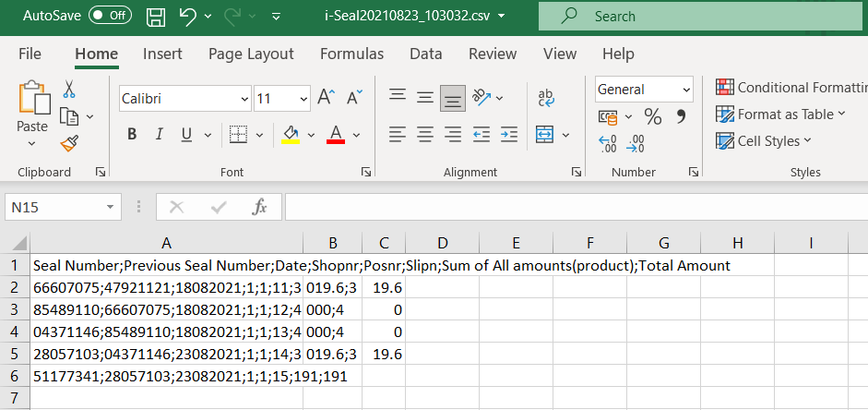Click the Insert Function fx icon
Screen dimensions: 868x410
(x=260, y=207)
